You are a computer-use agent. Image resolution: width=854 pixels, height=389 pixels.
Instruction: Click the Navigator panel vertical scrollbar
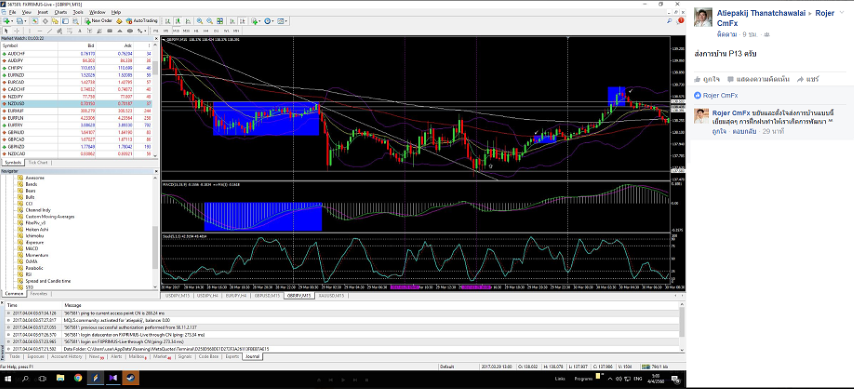coord(156,231)
